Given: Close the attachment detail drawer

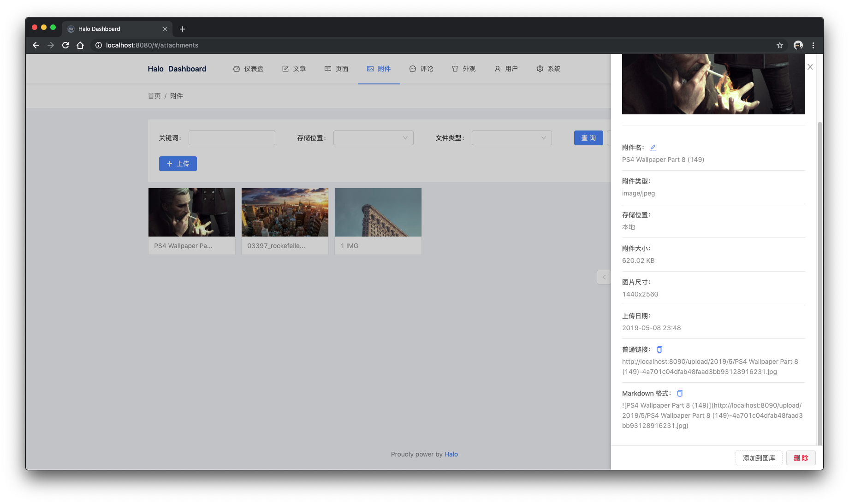Looking at the screenshot, I should (x=810, y=67).
